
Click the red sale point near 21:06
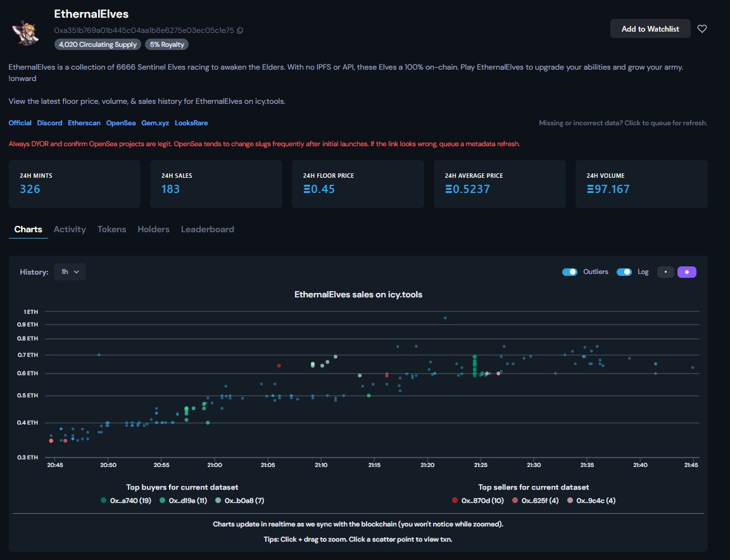(279, 366)
